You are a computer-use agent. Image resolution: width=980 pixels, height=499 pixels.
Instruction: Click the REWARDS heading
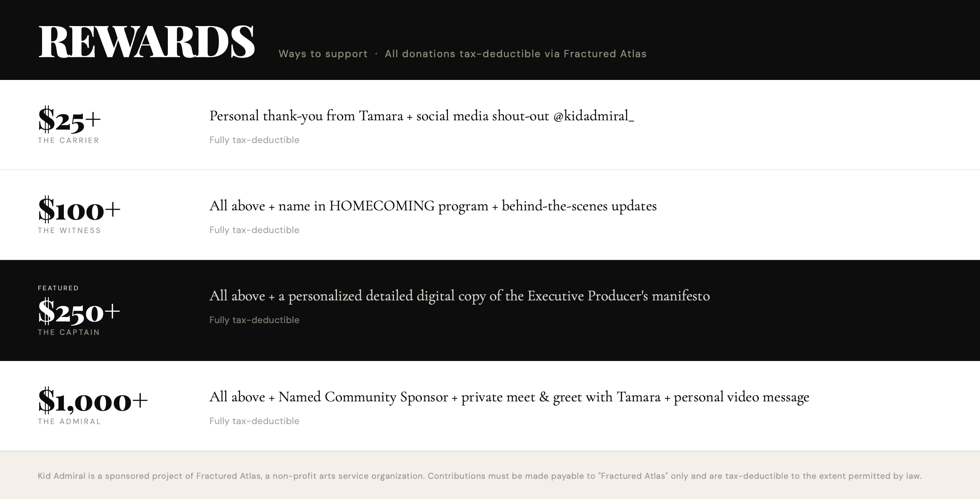(x=146, y=41)
